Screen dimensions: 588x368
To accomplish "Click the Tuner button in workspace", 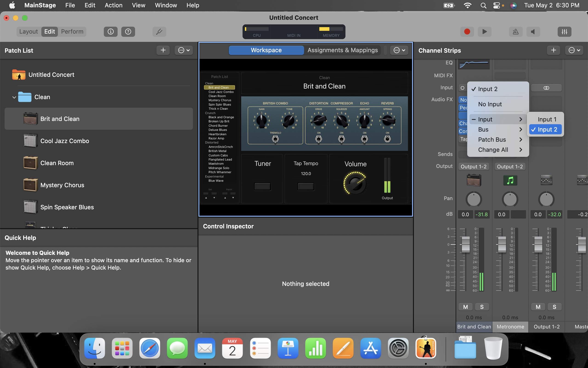I will click(262, 187).
